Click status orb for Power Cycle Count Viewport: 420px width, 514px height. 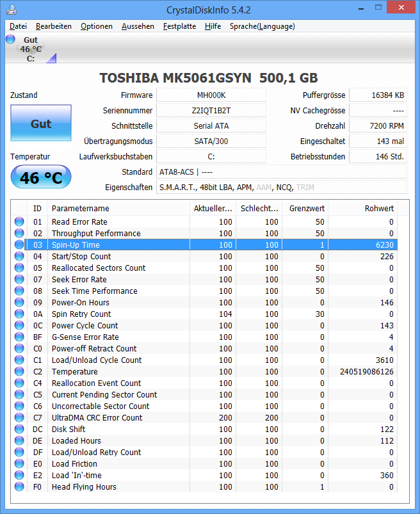(19, 325)
